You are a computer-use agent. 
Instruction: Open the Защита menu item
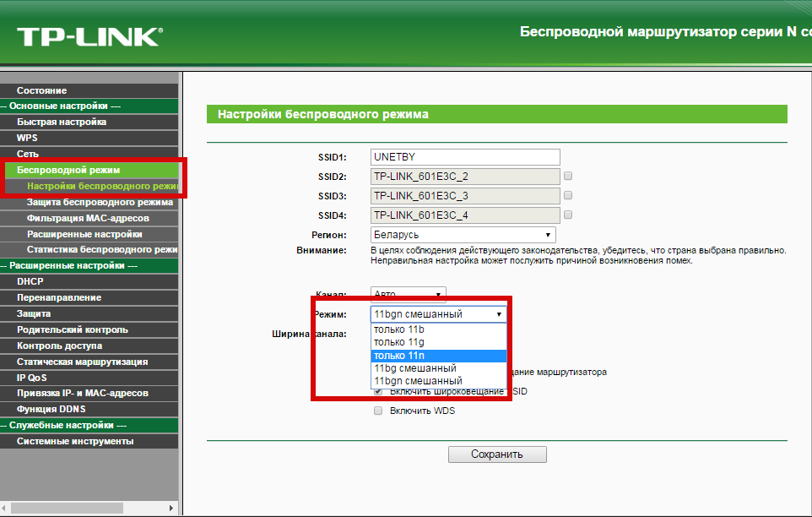pos(89,314)
